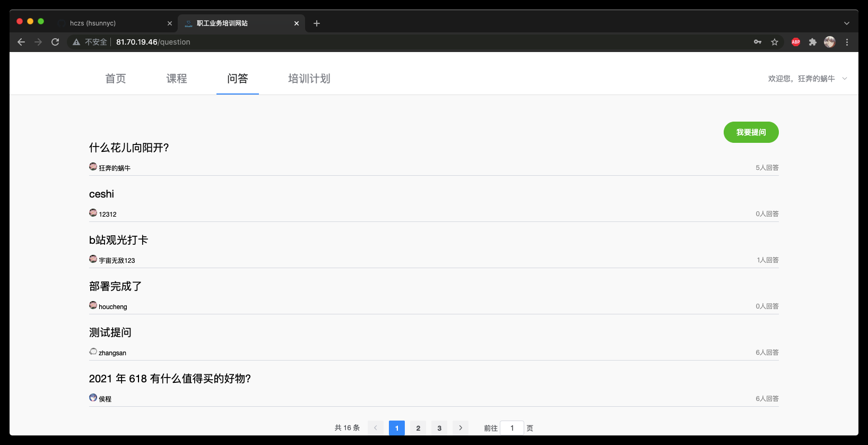Open the Adblock Plus extension icon
The height and width of the screenshot is (445, 868).
coord(795,42)
